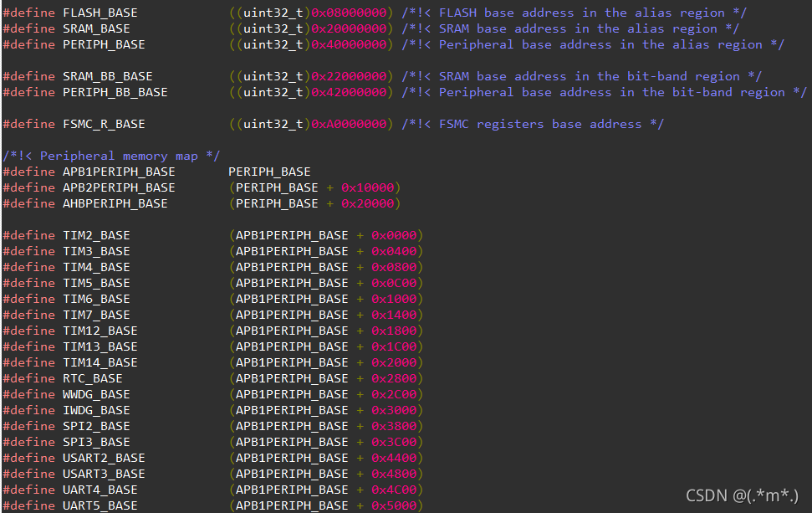Image resolution: width=812 pixels, height=513 pixels.
Task: Click offset 0x4800 on USART3 line
Action: tap(394, 475)
